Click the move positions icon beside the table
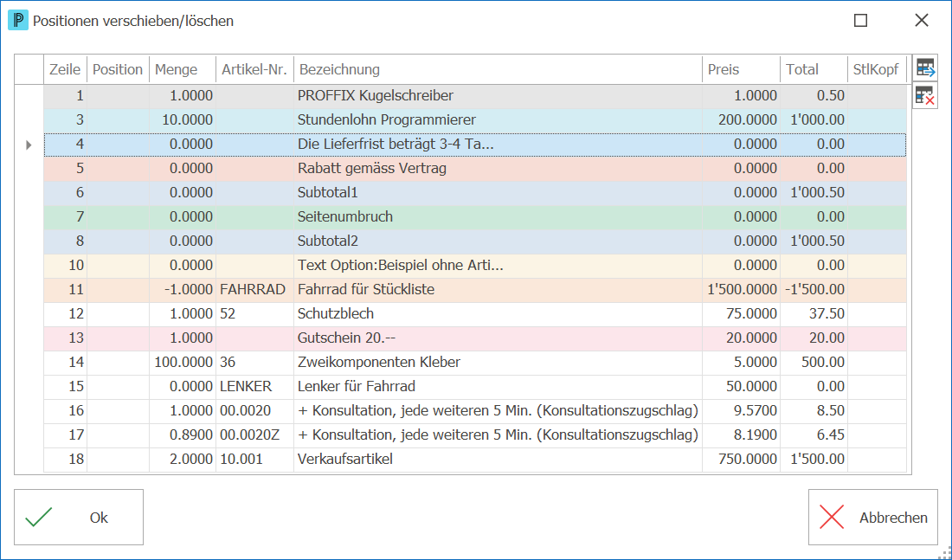This screenshot has width=952, height=560. [925, 68]
